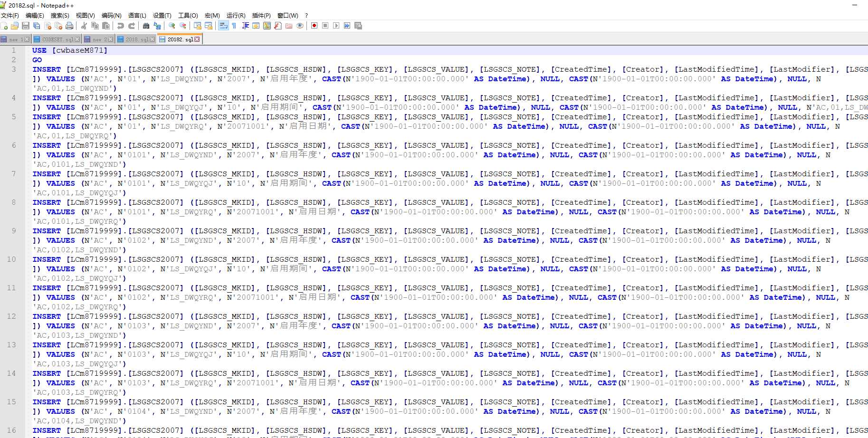Close the new 2 tab
Screen dimensions: 868x438
111,39
